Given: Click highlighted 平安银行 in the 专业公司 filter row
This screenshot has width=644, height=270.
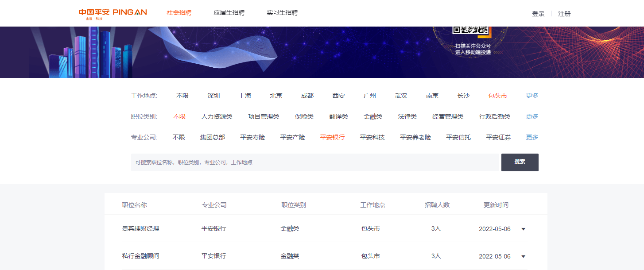Looking at the screenshot, I should coord(333,137).
